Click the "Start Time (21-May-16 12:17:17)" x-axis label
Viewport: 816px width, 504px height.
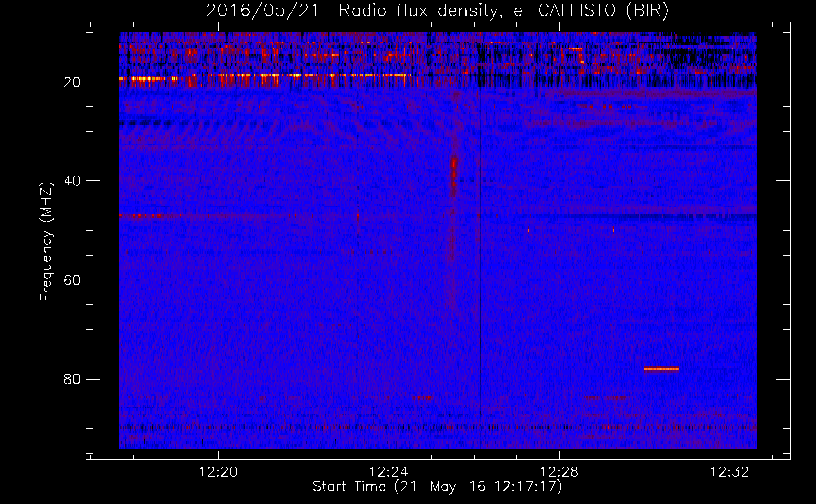click(437, 487)
